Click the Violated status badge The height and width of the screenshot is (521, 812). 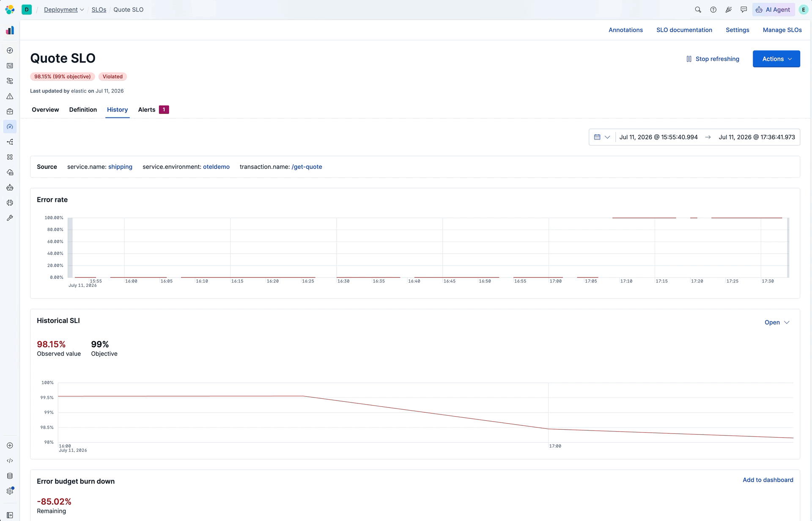point(112,77)
